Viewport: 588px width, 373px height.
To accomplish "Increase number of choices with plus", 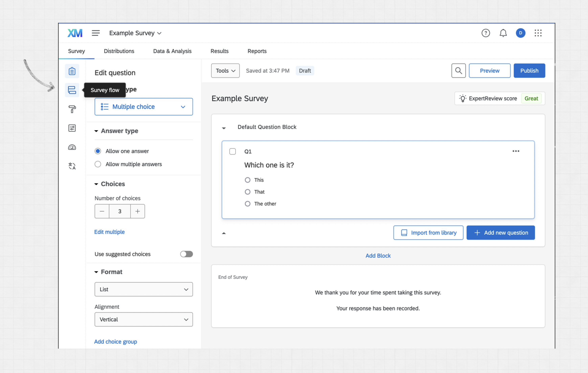I will pyautogui.click(x=137, y=211).
